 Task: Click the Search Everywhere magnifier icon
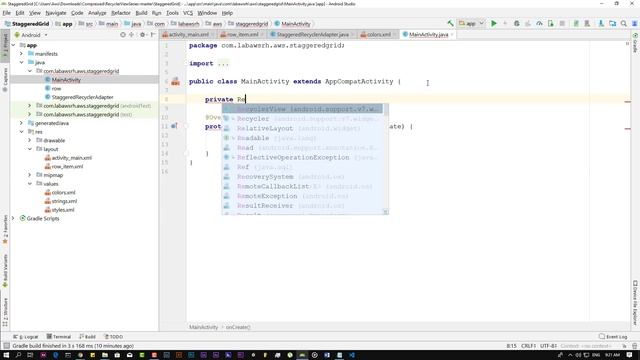coord(624,24)
